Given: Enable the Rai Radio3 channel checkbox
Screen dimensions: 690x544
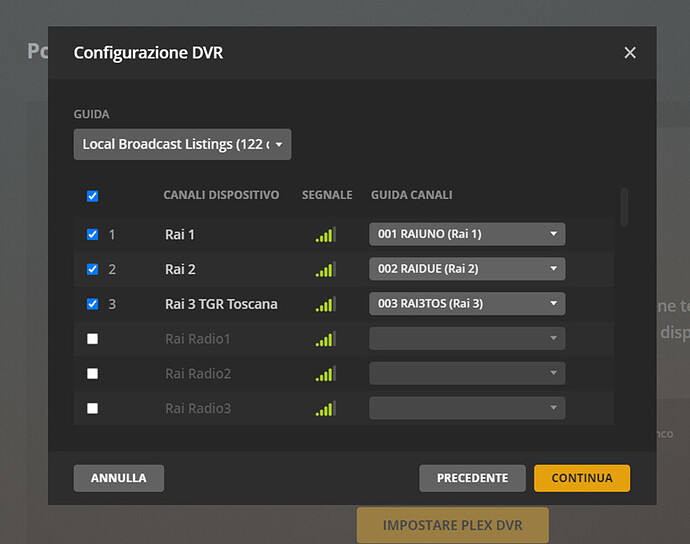Looking at the screenshot, I should pyautogui.click(x=92, y=408).
